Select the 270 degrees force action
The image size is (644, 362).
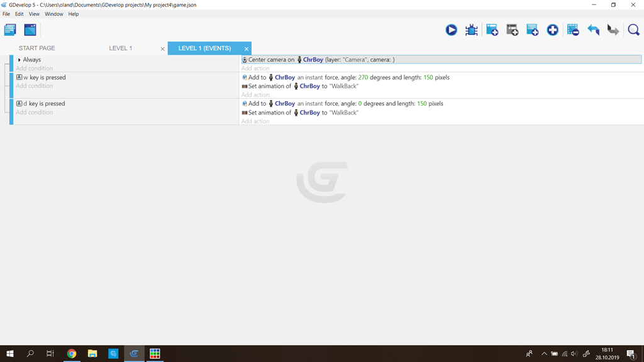(x=345, y=77)
